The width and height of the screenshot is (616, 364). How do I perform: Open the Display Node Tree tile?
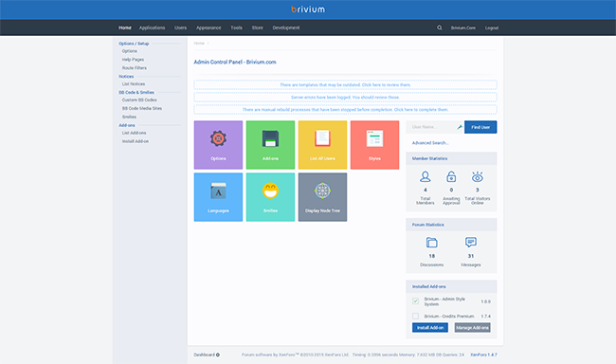pyautogui.click(x=322, y=197)
